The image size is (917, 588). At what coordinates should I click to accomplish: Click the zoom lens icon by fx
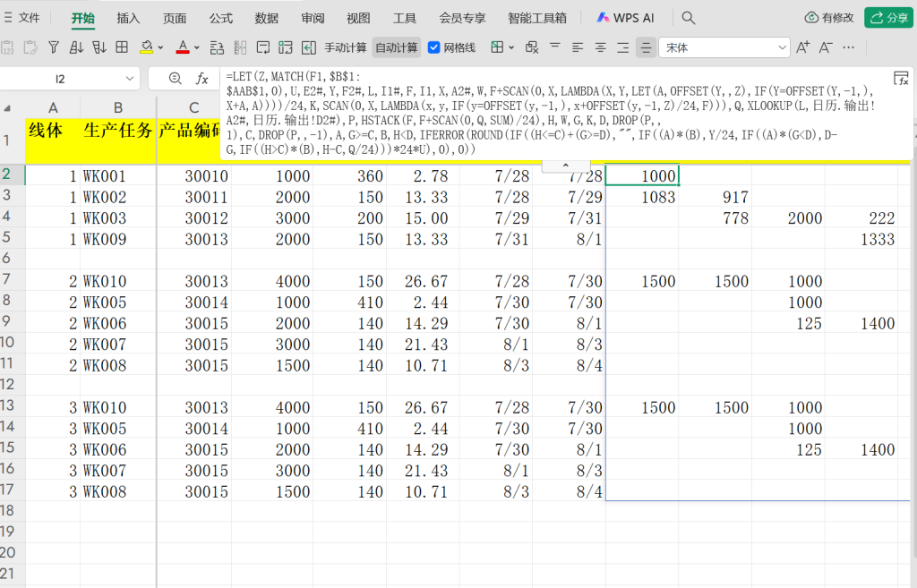(x=175, y=79)
